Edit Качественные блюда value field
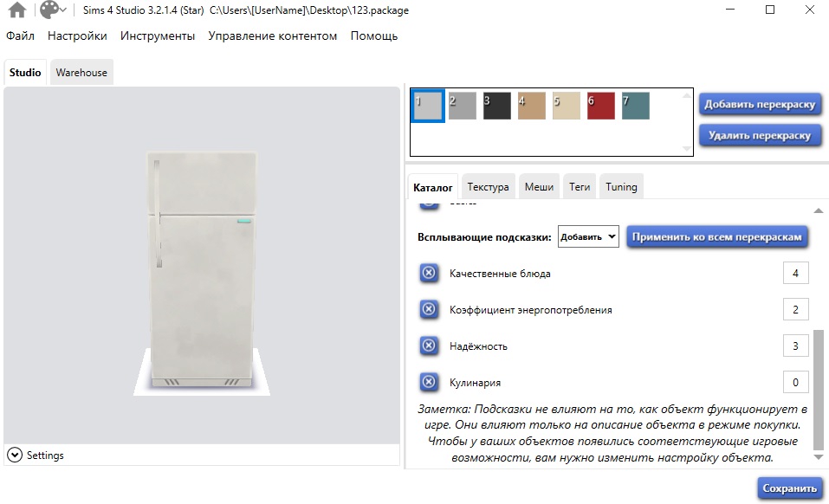Viewport: 829px width, 504px height. pos(795,273)
